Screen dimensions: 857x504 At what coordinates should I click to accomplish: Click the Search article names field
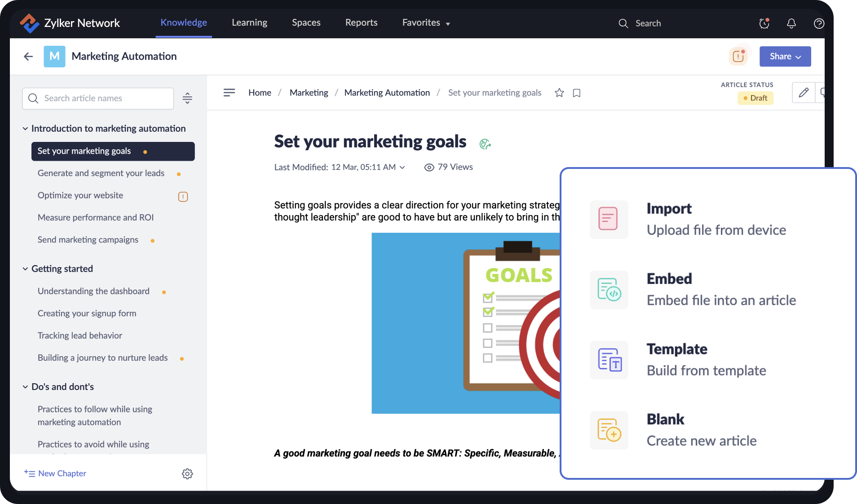pyautogui.click(x=98, y=98)
